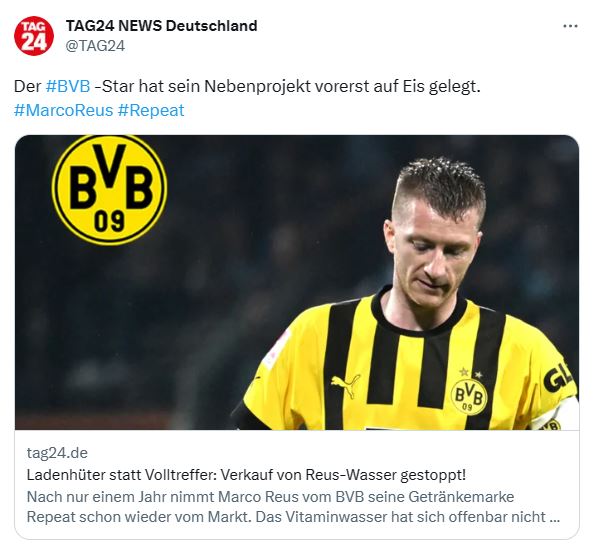Viewport: 595px width, 547px height.
Task: Click the tweet text Der BVB-Star sentence
Action: [247, 86]
